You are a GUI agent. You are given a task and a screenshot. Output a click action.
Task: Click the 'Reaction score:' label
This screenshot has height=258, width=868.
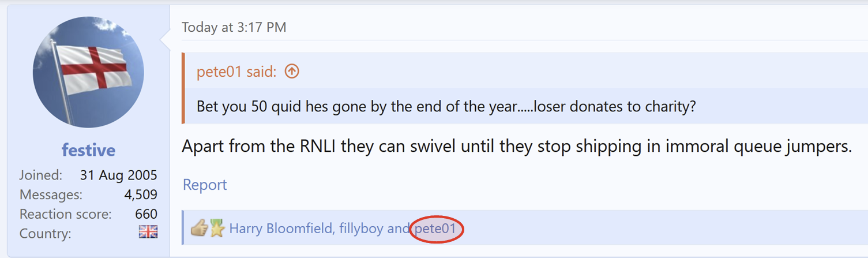point(65,214)
